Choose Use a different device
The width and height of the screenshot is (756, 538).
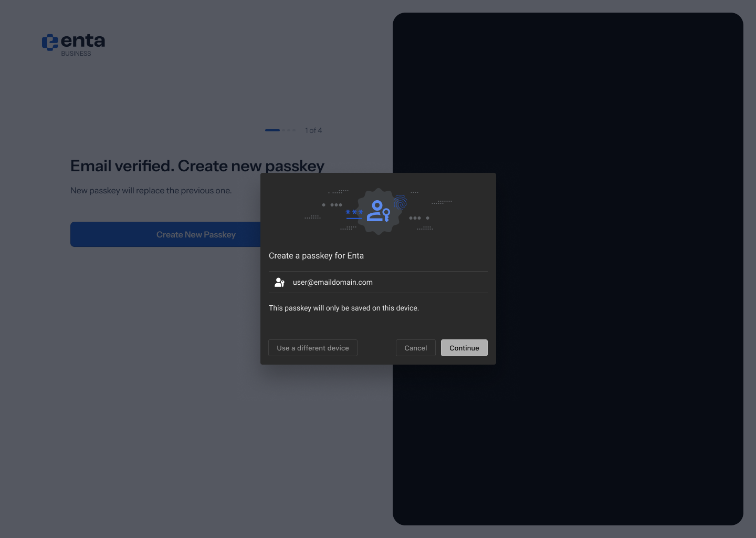pyautogui.click(x=313, y=348)
